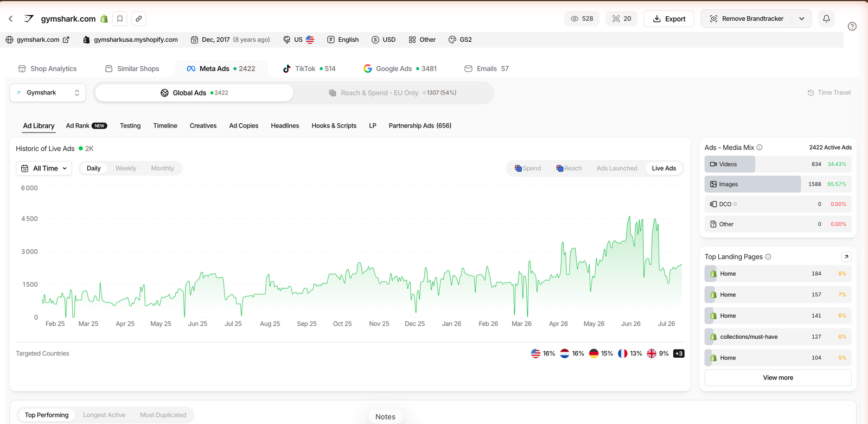The height and width of the screenshot is (424, 868).
Task: Click the UK flag in Targeted Countries
Action: coord(652,353)
